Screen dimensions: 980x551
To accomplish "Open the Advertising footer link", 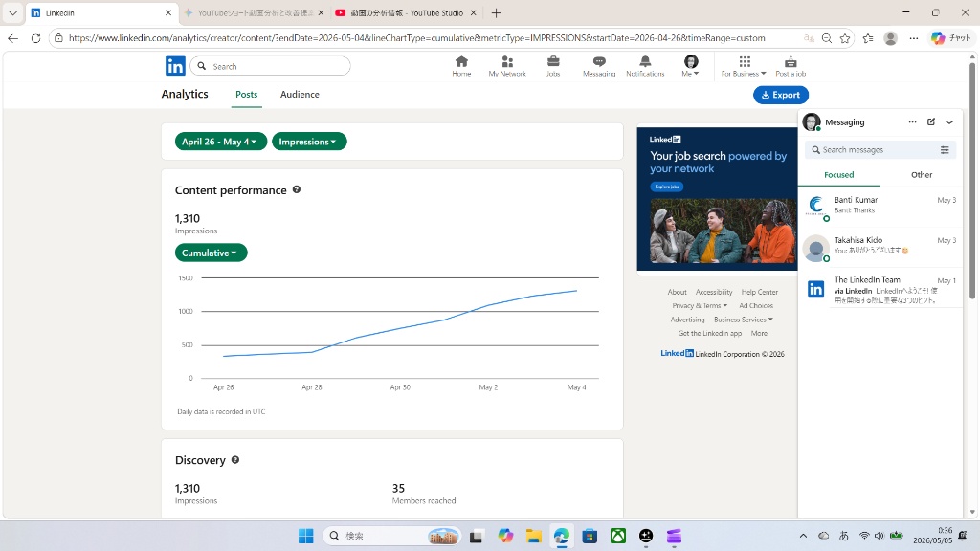I will tap(687, 320).
